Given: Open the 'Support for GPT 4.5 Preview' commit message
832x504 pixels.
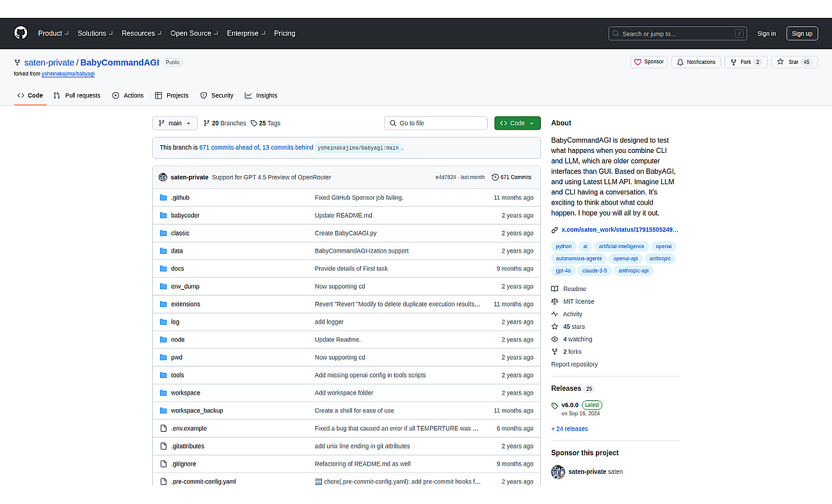Looking at the screenshot, I should pos(271,177).
